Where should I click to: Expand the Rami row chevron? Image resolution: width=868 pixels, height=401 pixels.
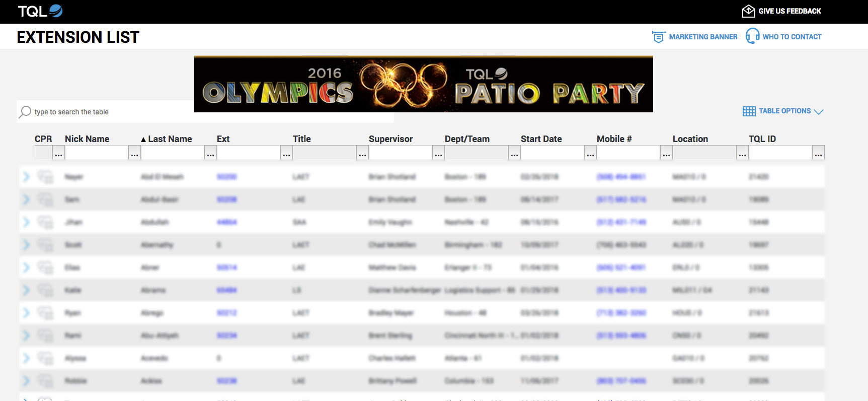[27, 336]
